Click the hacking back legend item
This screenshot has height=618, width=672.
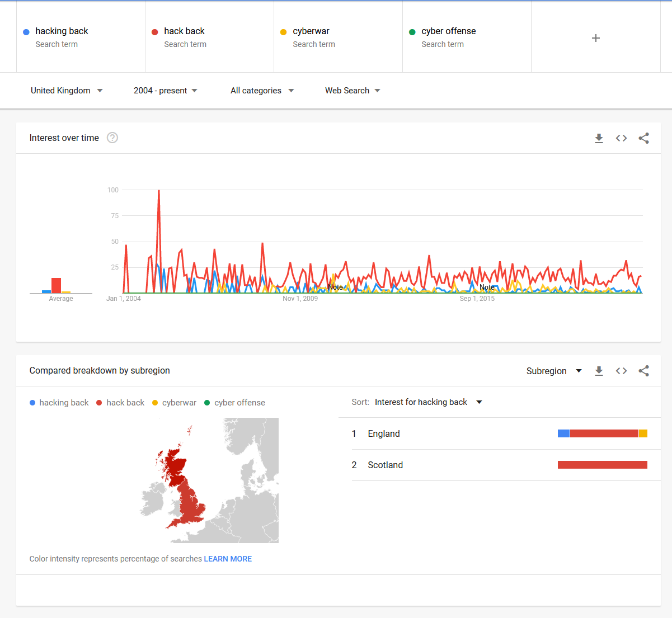coord(59,403)
